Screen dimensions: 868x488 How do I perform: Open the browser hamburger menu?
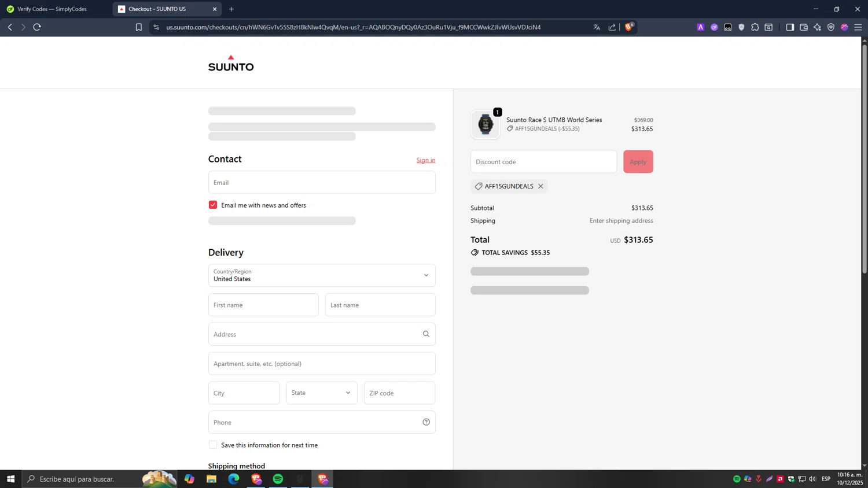coord(858,27)
